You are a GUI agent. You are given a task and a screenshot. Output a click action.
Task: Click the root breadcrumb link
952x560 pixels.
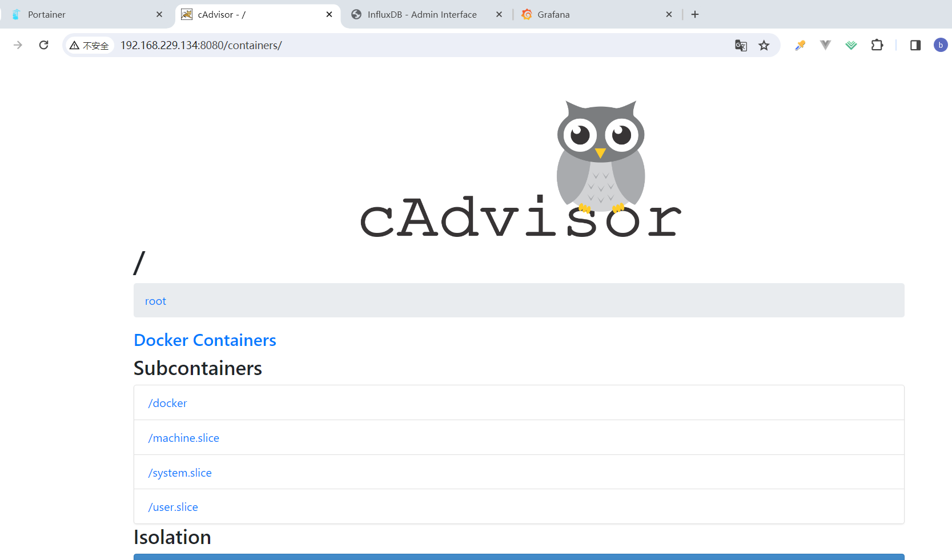pos(155,301)
